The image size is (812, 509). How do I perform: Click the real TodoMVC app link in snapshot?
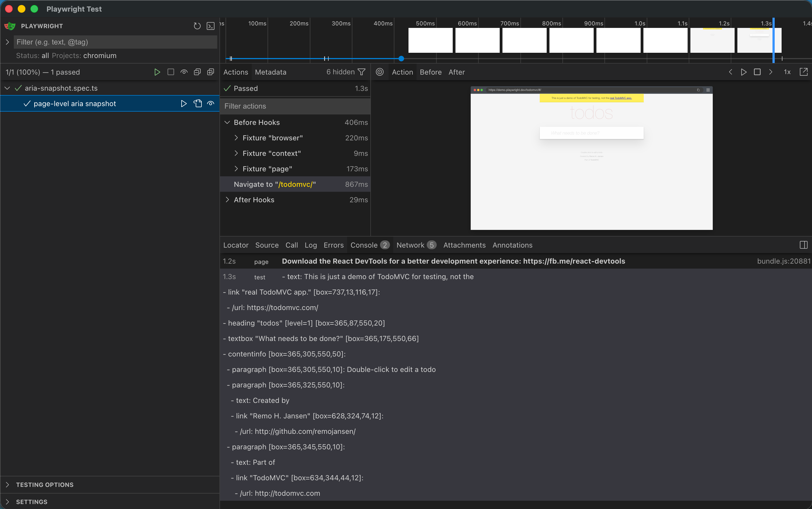[621, 98]
